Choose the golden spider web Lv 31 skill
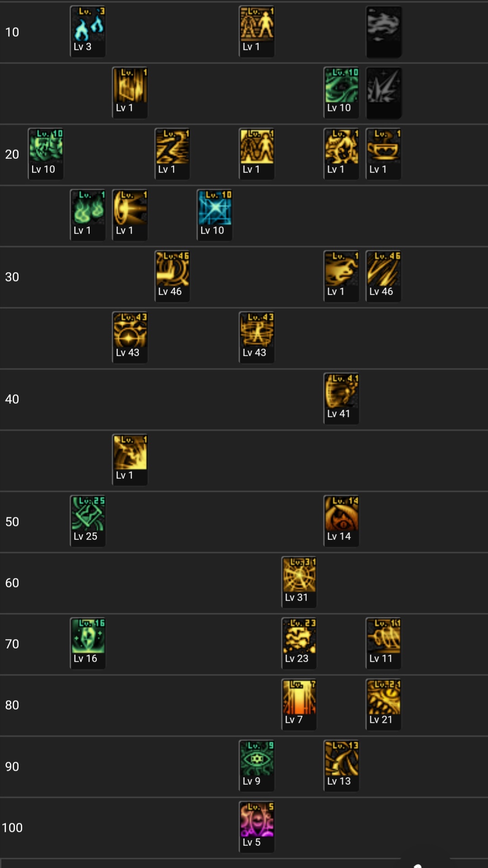Screen dimensions: 488x868 [299, 582]
